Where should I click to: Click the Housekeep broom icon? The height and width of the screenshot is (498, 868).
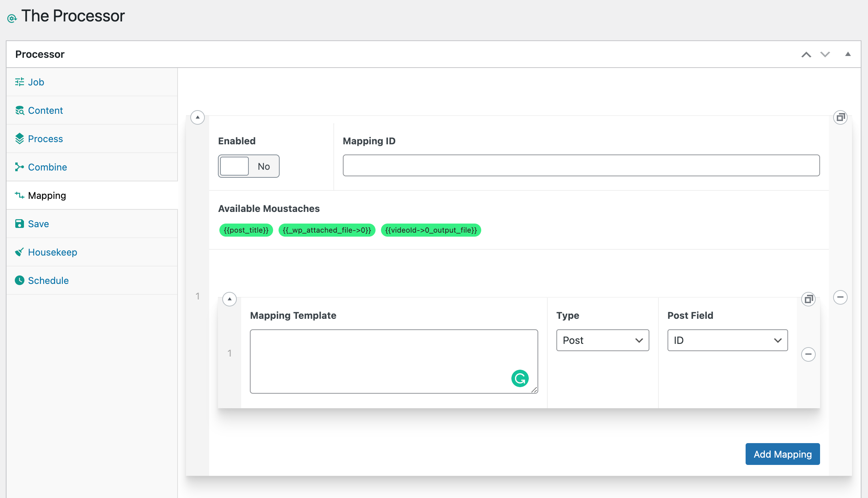[20, 252]
